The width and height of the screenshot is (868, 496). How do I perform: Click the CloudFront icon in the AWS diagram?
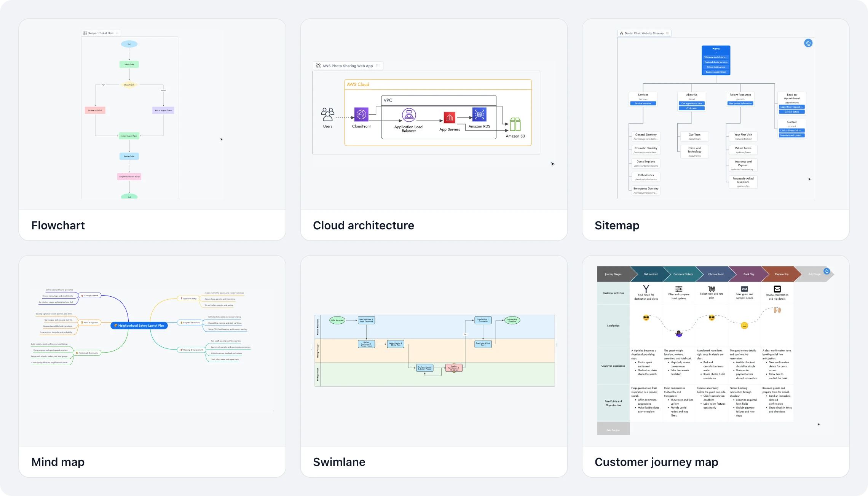tap(361, 114)
